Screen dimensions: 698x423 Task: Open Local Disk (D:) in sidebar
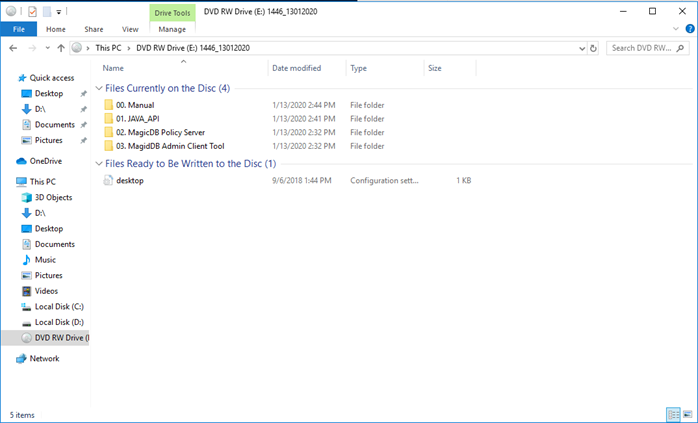59,322
